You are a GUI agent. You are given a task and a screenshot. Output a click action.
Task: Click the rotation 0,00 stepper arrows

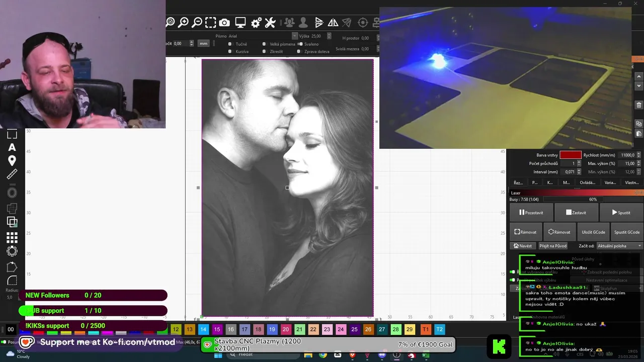coord(191,44)
